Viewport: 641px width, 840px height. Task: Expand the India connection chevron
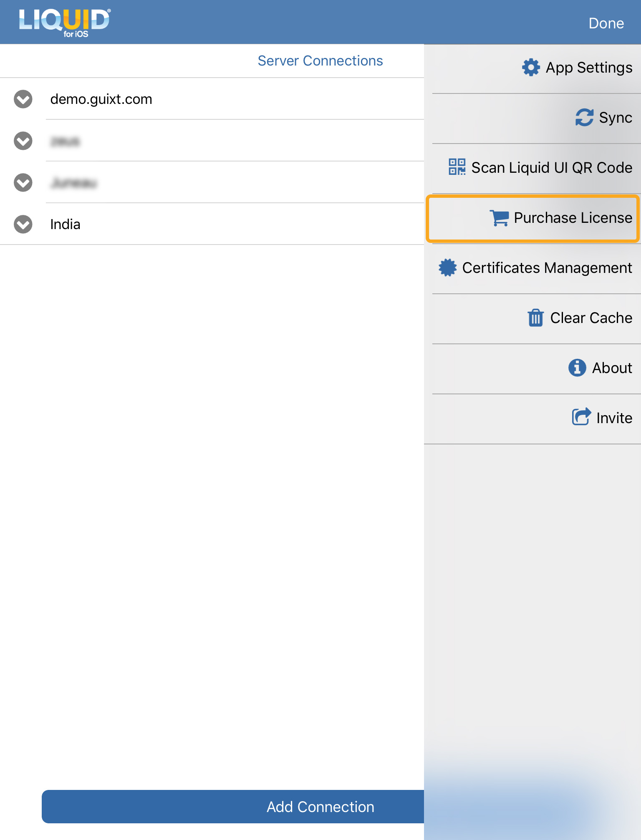(x=23, y=225)
